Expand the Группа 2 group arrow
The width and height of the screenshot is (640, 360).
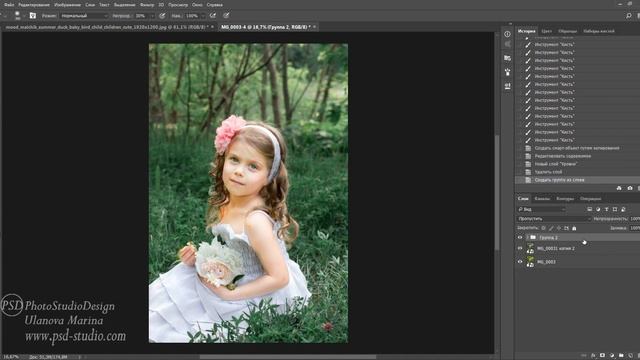tap(527, 237)
